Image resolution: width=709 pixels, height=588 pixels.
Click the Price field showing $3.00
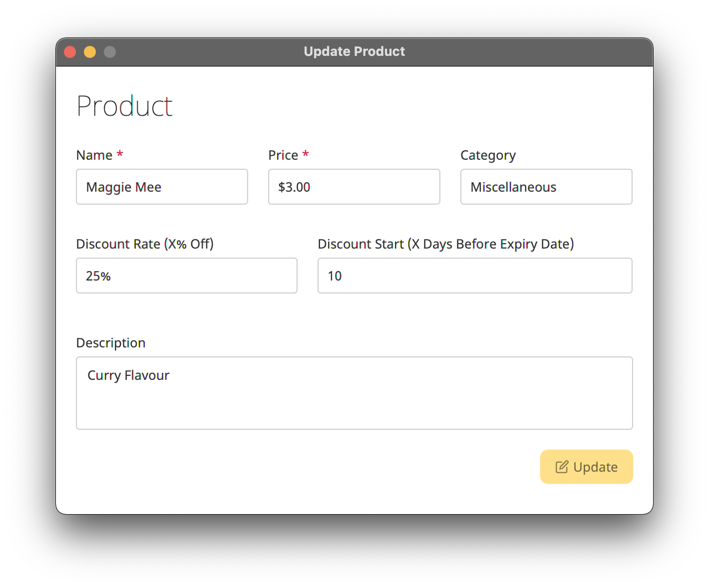(354, 187)
